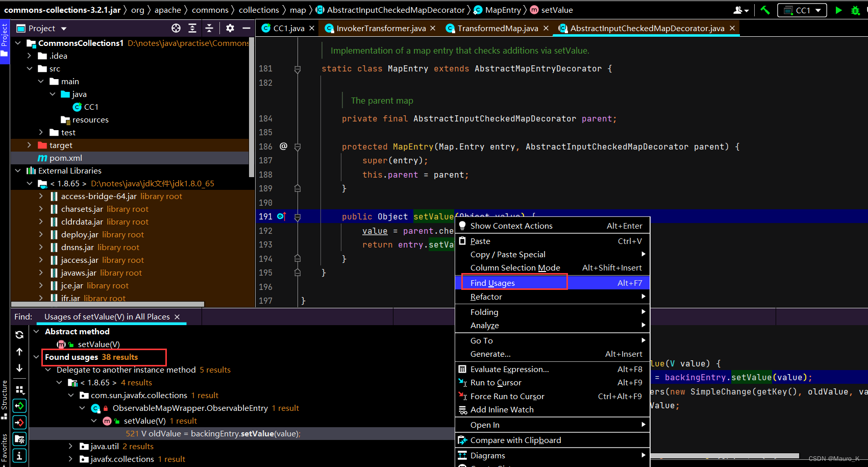Expand the target folder

pos(30,145)
